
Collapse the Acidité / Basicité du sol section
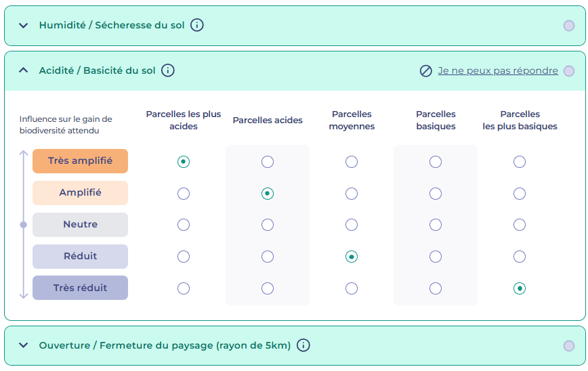click(24, 70)
